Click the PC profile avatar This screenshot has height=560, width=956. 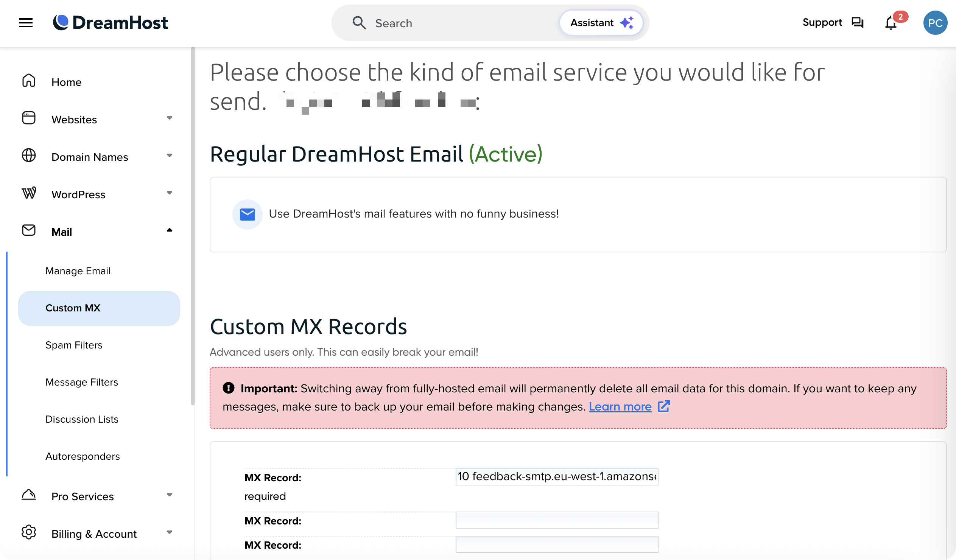(935, 23)
